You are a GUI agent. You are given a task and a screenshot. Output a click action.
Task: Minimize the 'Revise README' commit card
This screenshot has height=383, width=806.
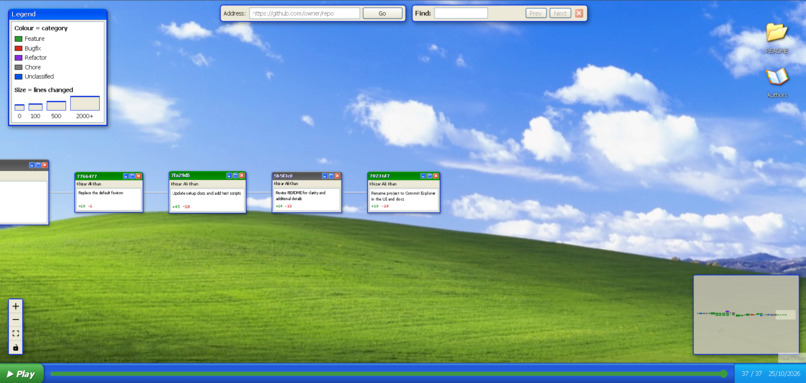[x=325, y=176]
